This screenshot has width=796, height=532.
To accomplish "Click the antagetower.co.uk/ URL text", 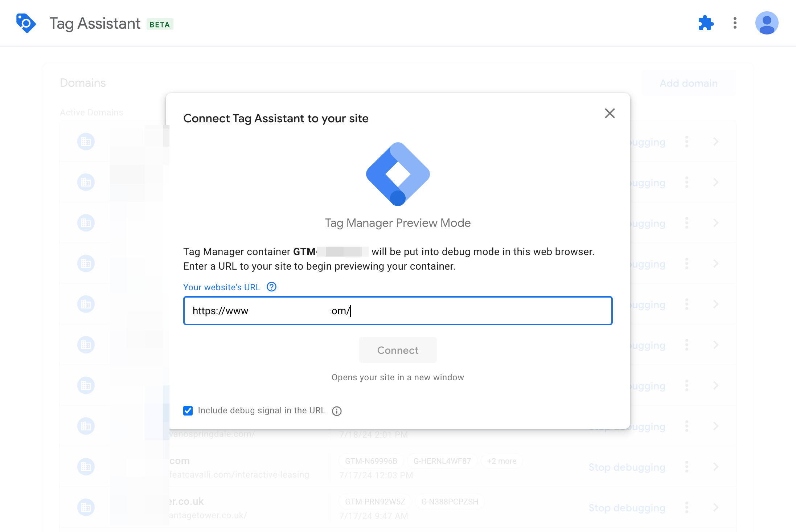I will pos(208,515).
